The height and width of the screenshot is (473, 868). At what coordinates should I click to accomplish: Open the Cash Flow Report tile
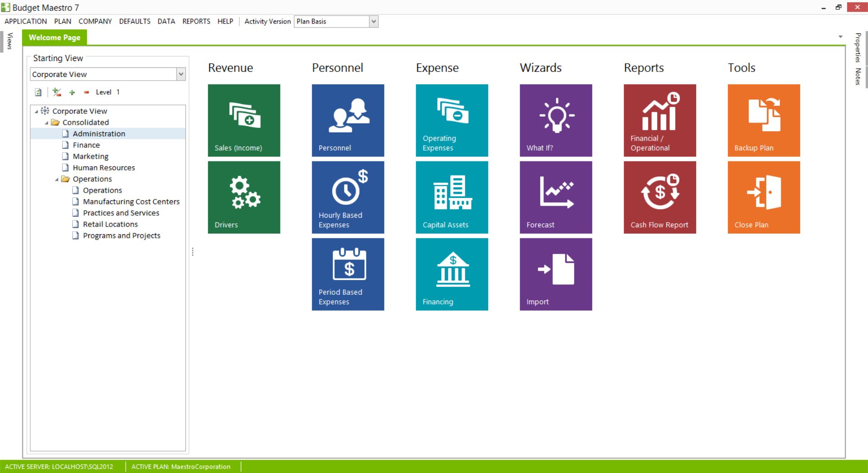click(660, 197)
